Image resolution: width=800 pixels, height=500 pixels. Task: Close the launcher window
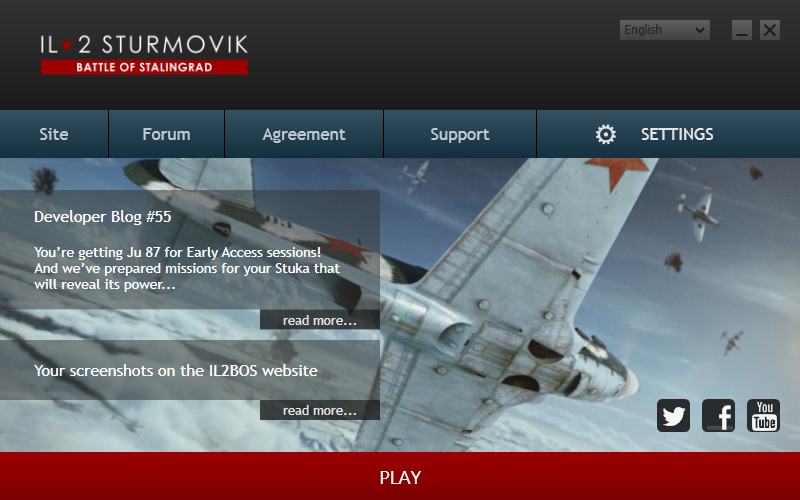coord(770,30)
